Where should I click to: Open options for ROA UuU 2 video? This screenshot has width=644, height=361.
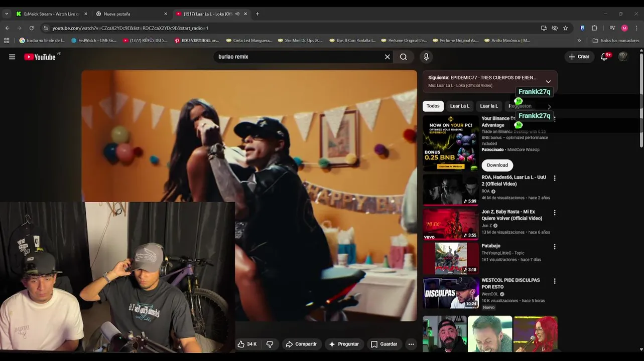(x=555, y=178)
